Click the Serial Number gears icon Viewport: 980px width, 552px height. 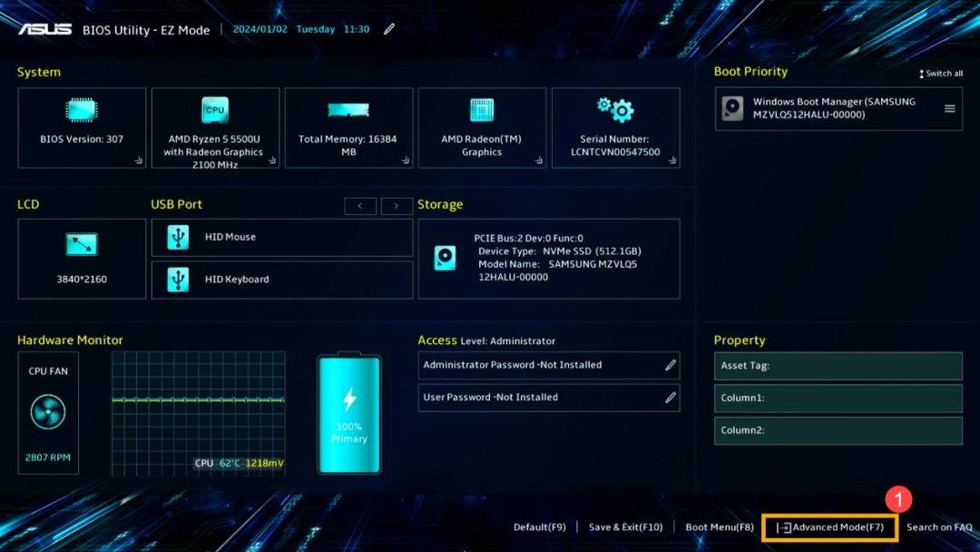(x=615, y=109)
